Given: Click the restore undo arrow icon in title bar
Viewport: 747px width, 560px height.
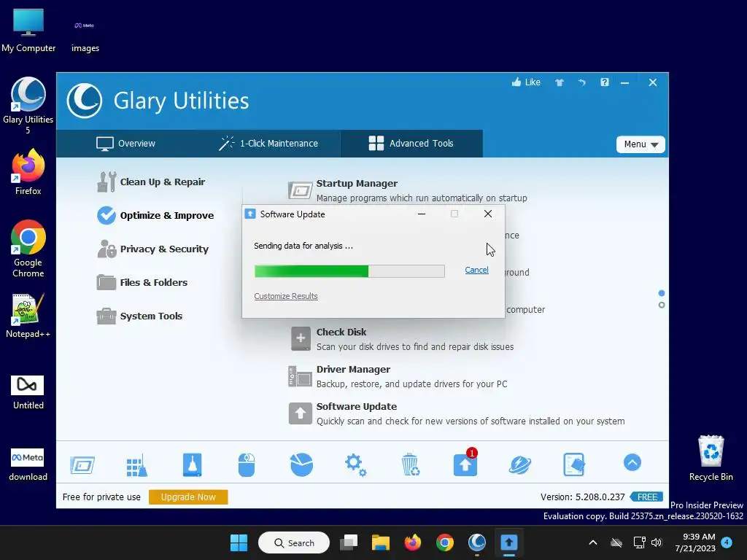Looking at the screenshot, I should point(581,82).
